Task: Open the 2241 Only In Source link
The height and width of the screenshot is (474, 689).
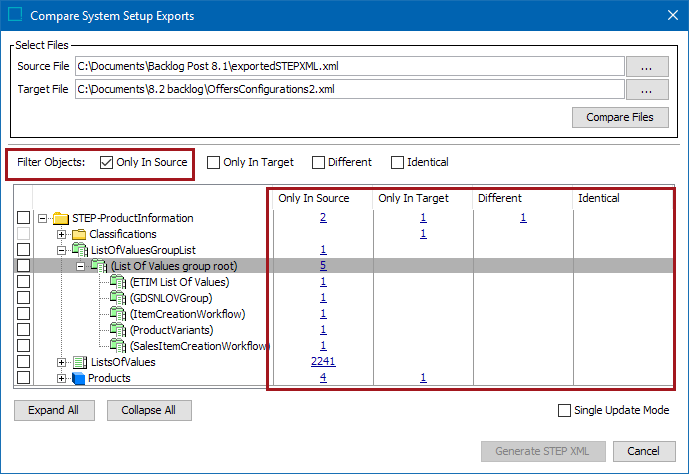Action: point(322,362)
